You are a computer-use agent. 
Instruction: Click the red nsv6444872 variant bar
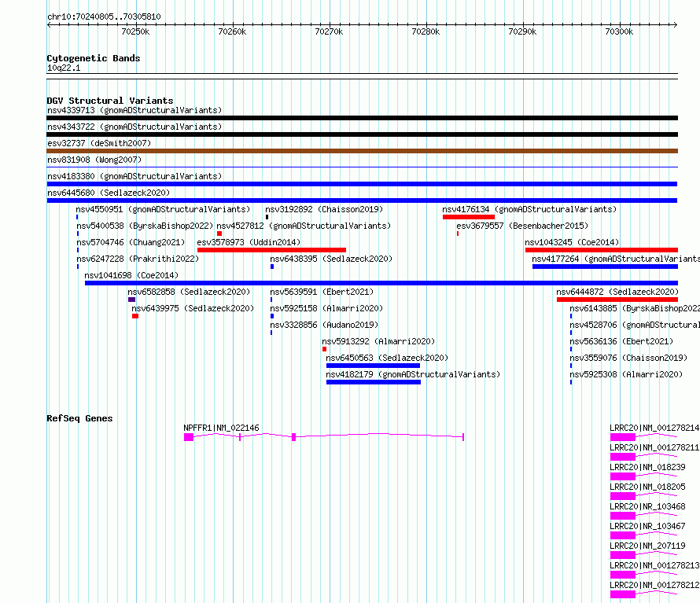617,300
